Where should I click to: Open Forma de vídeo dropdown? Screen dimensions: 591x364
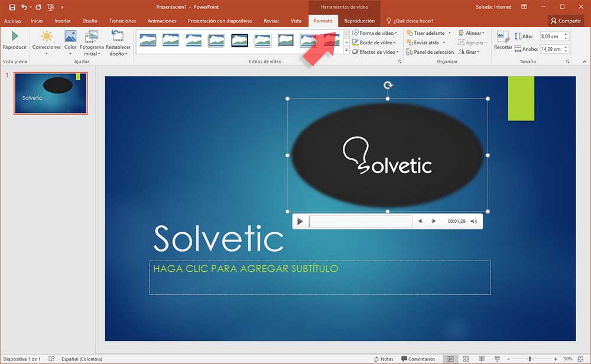(x=375, y=32)
